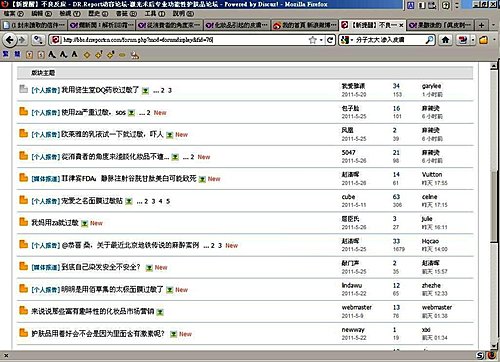Click the x icon in status bar
This screenshot has width=500, height=362.
[x=6, y=356]
